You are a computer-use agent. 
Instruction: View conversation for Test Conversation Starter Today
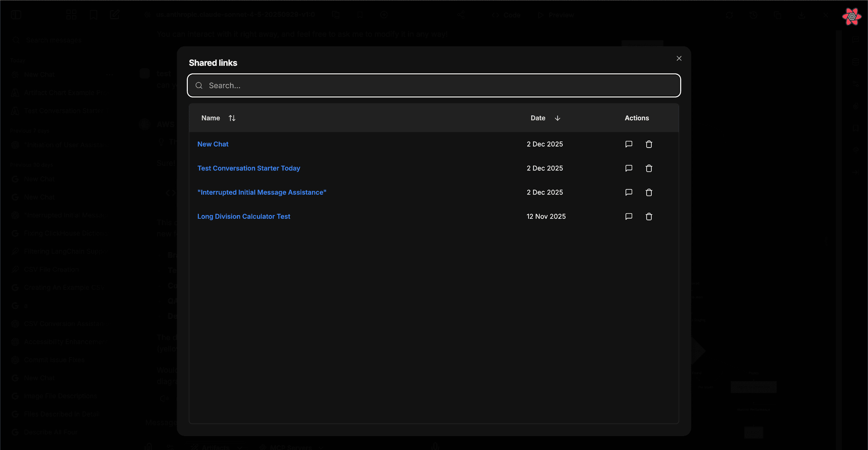(x=628, y=168)
